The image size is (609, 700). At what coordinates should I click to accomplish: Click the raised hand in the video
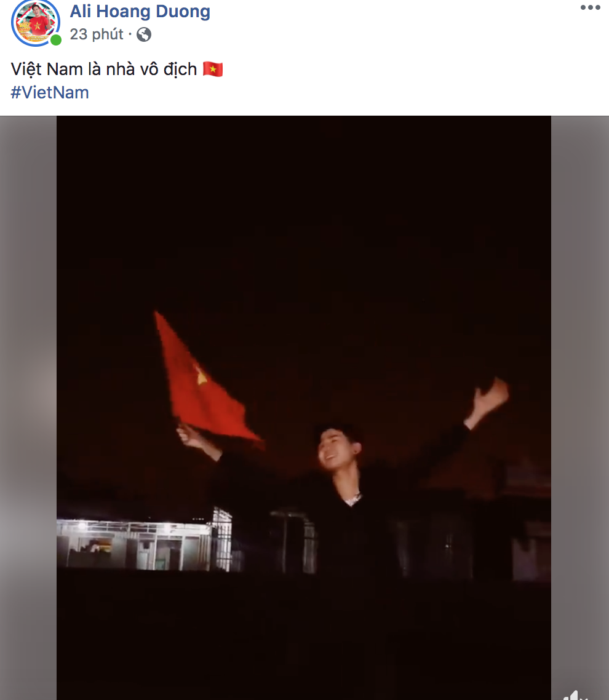point(490,396)
